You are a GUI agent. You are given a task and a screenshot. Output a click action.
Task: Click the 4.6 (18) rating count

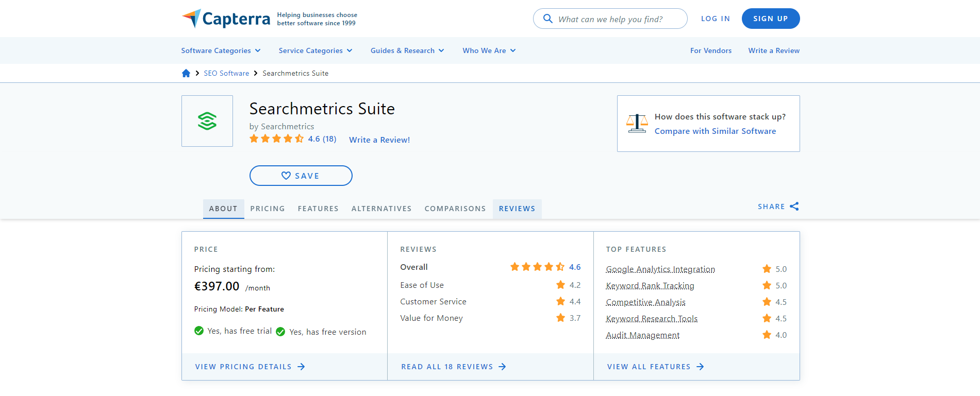[322, 139]
